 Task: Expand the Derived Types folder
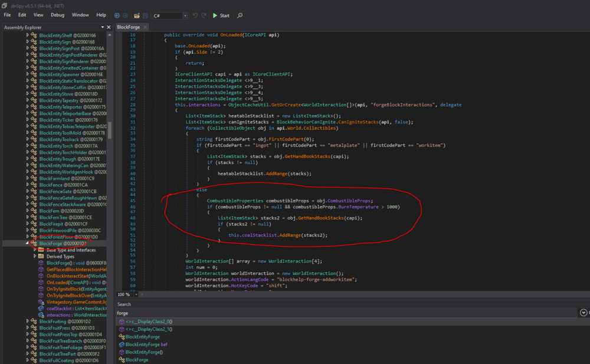click(35, 257)
